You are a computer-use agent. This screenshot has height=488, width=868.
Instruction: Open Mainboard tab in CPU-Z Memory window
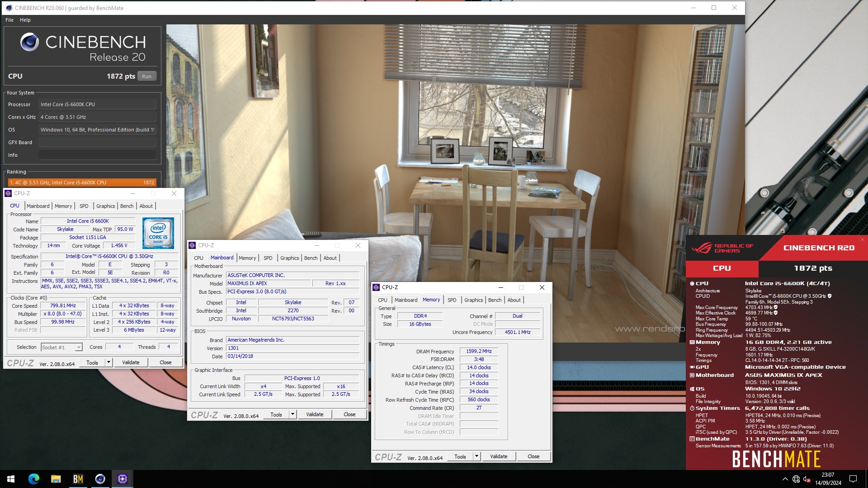coord(406,300)
